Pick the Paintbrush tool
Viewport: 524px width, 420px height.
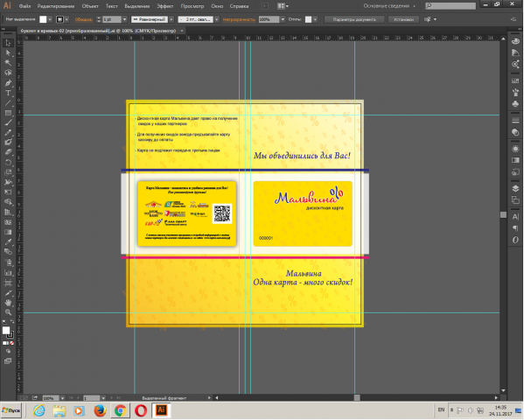pyautogui.click(x=8, y=122)
